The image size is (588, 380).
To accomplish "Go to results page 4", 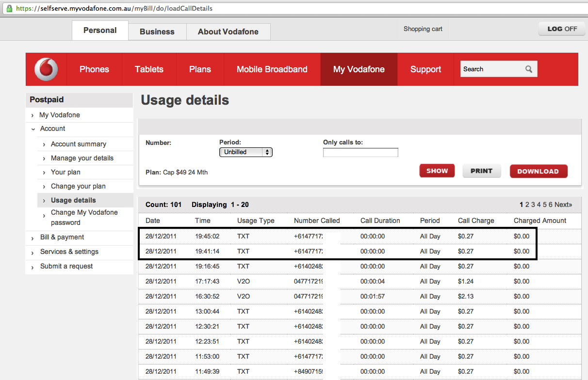I will (539, 205).
